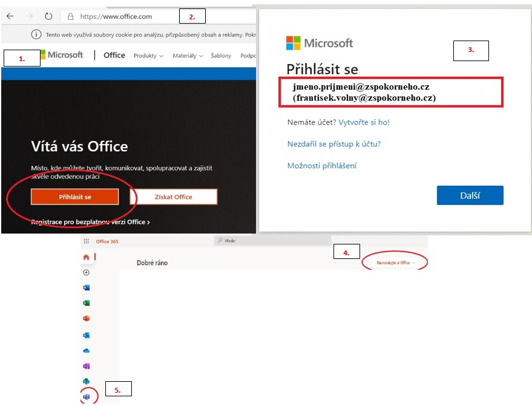The image size is (532, 406).
Task: Open OneDrive from the Office 365 sidebar
Action: click(86, 351)
